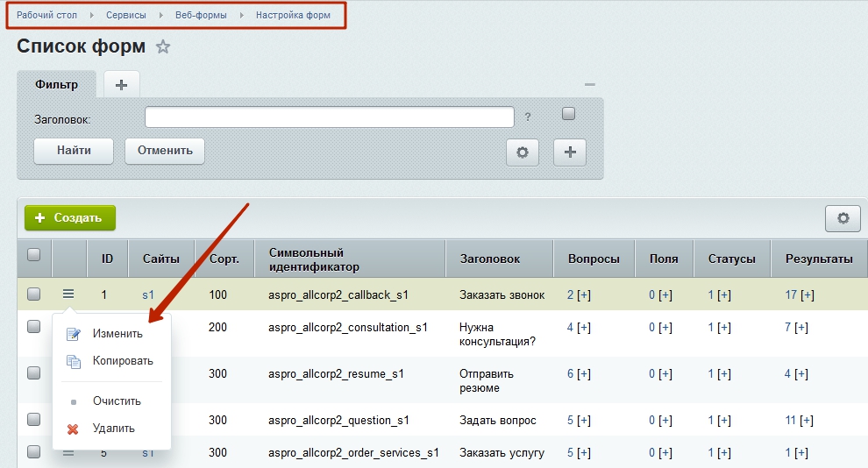Click the green Создать button
Image resolution: width=868 pixels, height=468 pixels.
[70, 218]
